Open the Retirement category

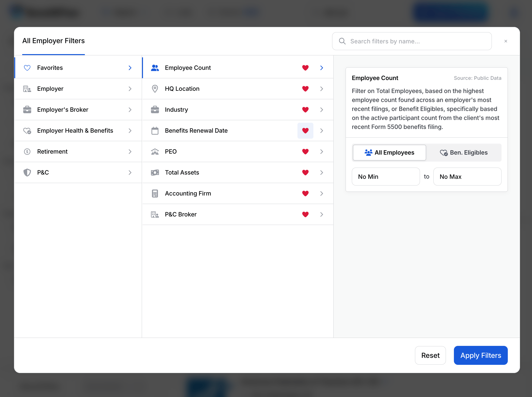[78, 152]
